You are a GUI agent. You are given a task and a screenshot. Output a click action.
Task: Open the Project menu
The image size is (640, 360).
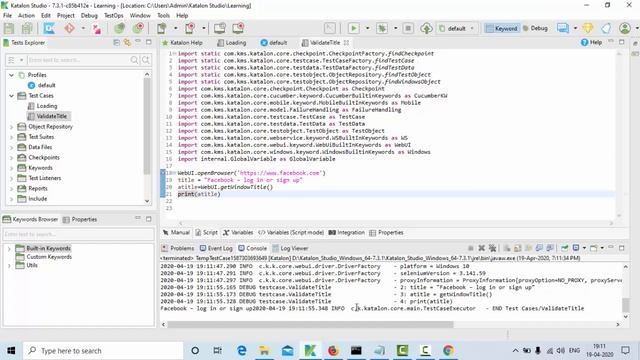66,16
